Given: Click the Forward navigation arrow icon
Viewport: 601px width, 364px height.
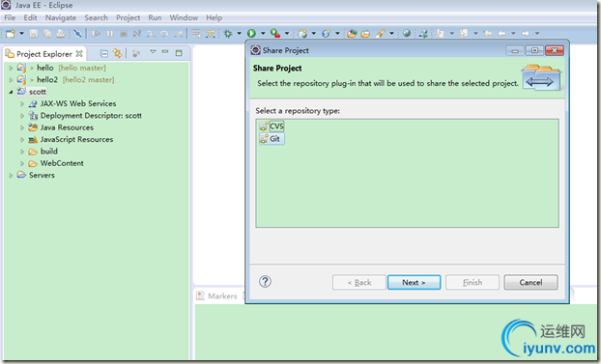Looking at the screenshot, I should click(x=526, y=34).
